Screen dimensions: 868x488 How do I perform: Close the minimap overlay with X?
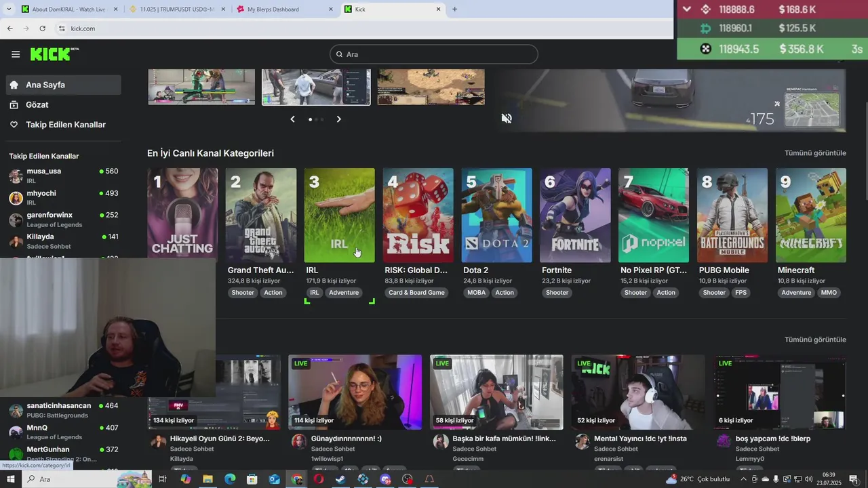click(777, 104)
